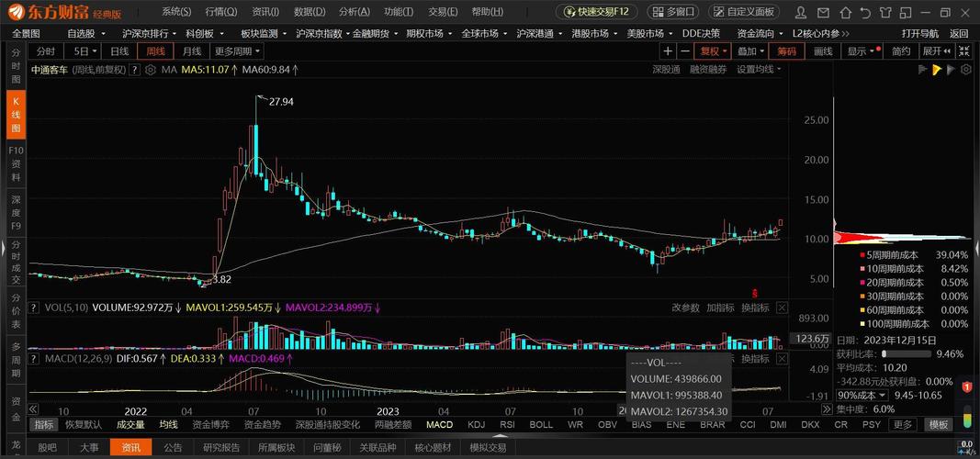This screenshot has width=980, height=459.
Task: Open chip distribution settings gear icon
Action: [966, 70]
